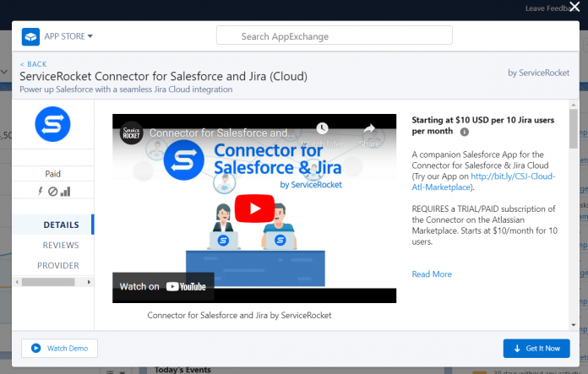Click the Search AppExchange field
Viewport: 588px width, 374px height.
click(x=335, y=36)
